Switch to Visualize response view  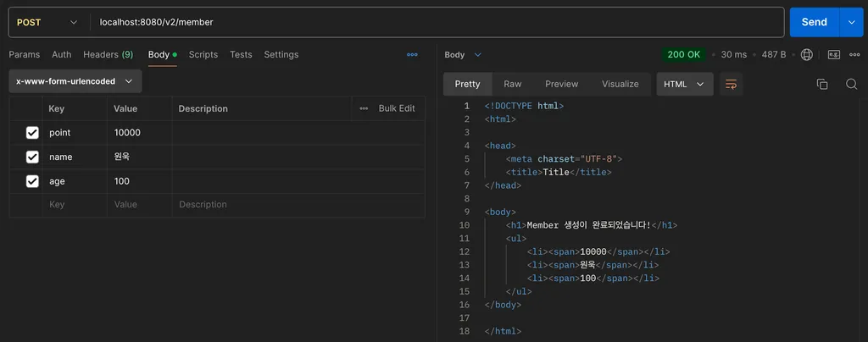(620, 84)
